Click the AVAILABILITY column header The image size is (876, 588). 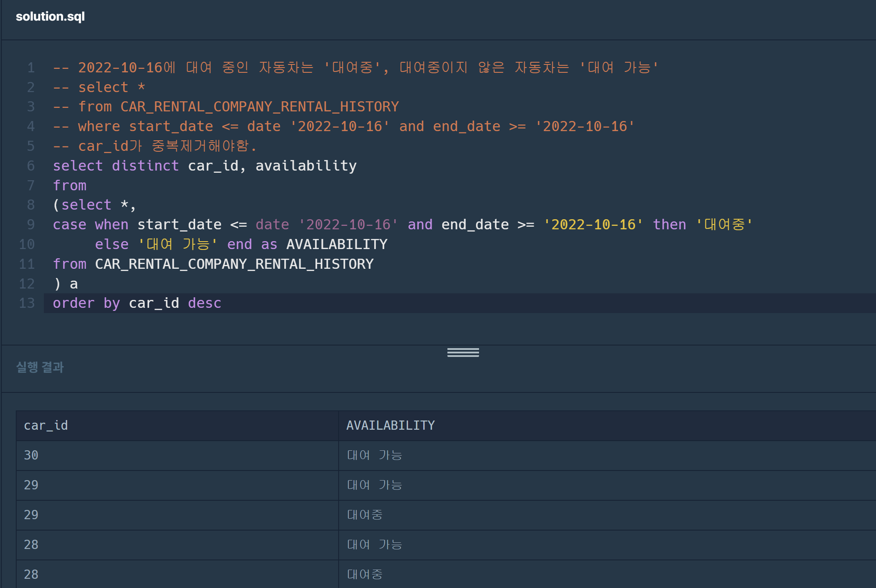pos(390,425)
